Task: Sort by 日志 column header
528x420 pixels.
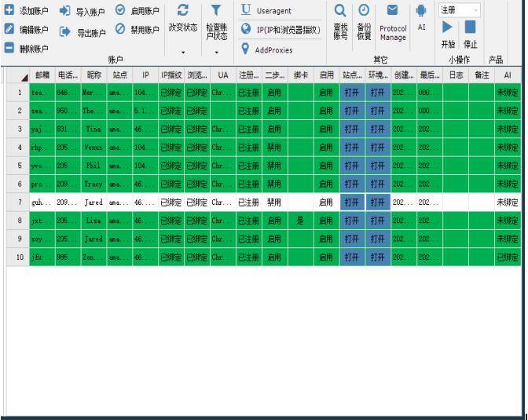Action: [x=456, y=75]
